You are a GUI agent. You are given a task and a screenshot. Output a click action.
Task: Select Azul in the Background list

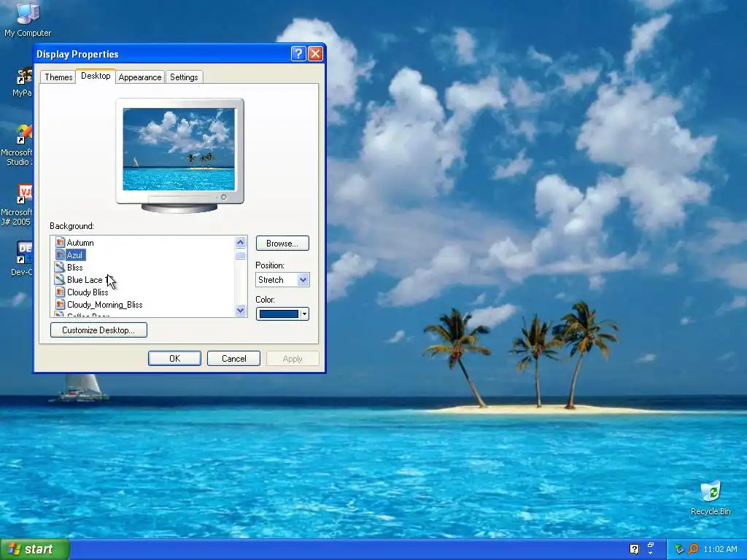tap(75, 254)
